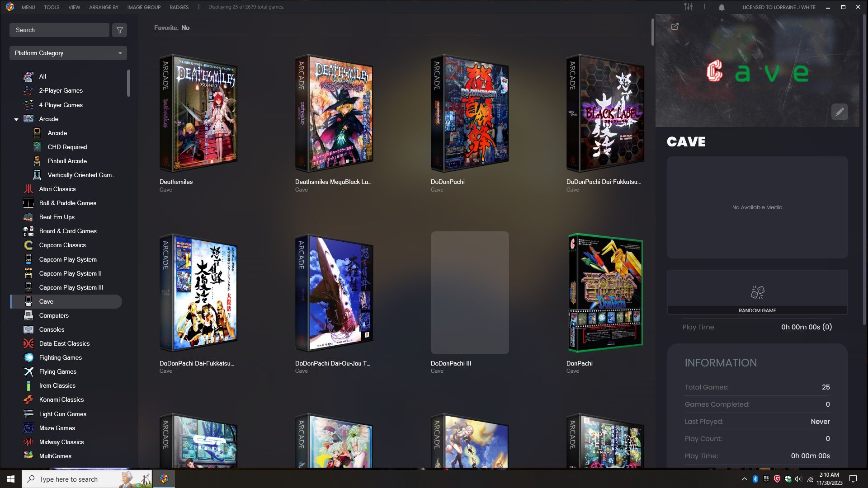Open the IMAGE GROUP menu
The height and width of the screenshot is (488, 868).
click(x=144, y=7)
